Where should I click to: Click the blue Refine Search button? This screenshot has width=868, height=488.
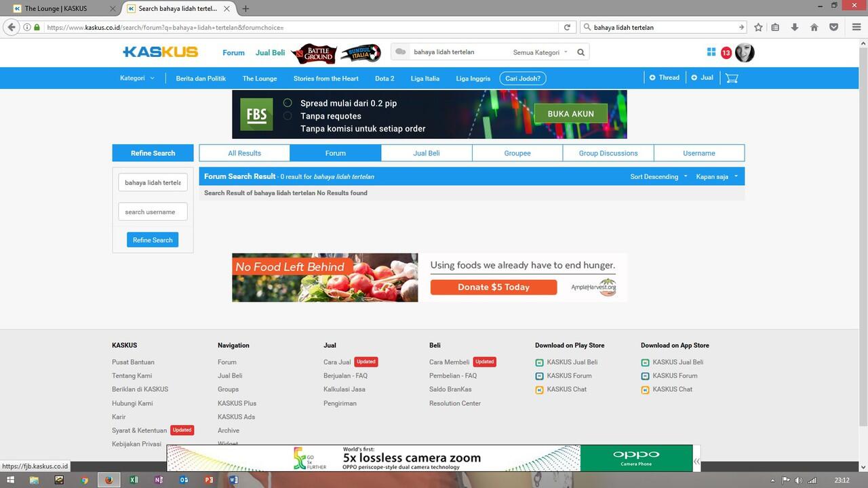click(x=153, y=240)
